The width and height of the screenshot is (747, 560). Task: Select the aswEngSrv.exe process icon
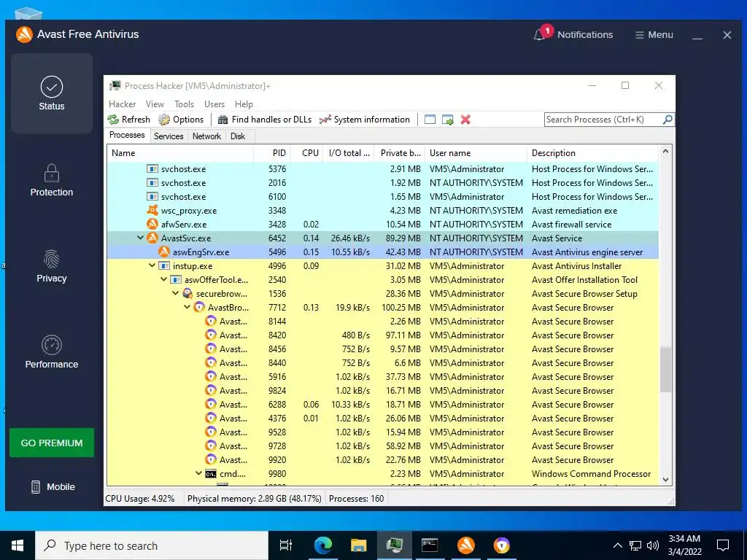(x=164, y=252)
